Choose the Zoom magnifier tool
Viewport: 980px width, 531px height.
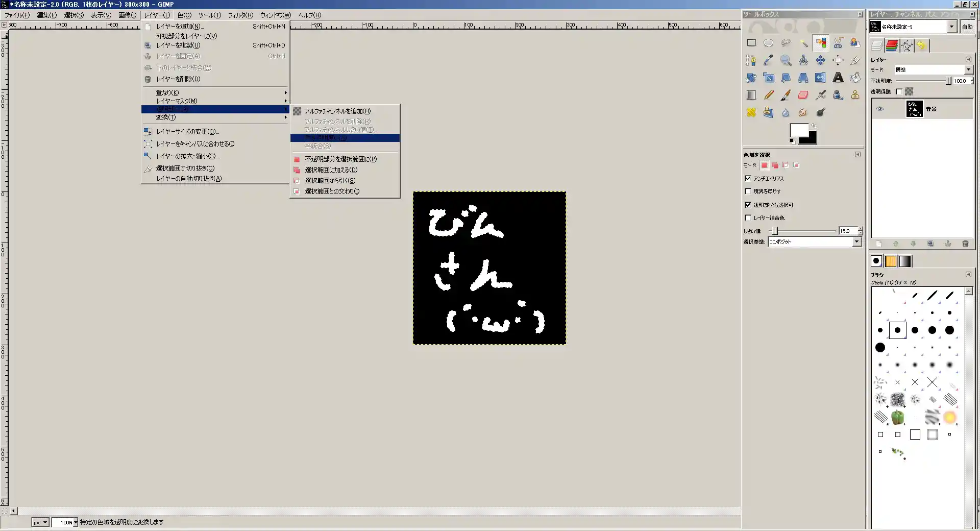(786, 61)
